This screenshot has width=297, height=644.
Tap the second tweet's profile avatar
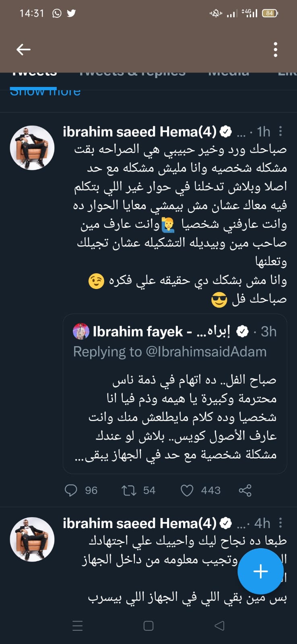coord(32,539)
